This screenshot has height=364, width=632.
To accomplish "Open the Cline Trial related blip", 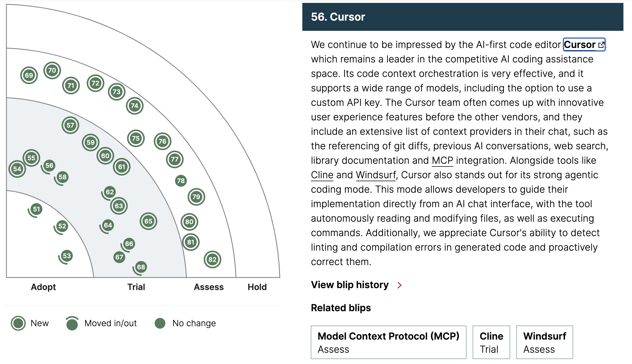I will tap(491, 342).
